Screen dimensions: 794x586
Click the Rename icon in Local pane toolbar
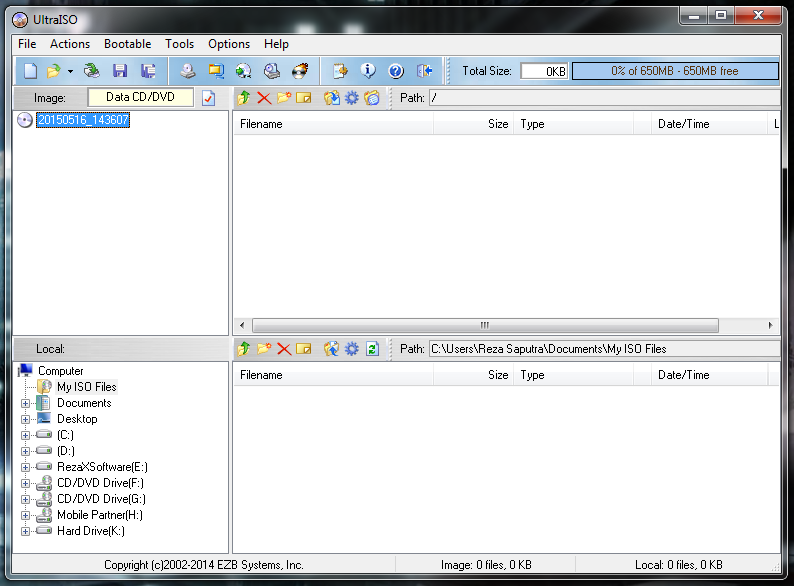point(304,348)
